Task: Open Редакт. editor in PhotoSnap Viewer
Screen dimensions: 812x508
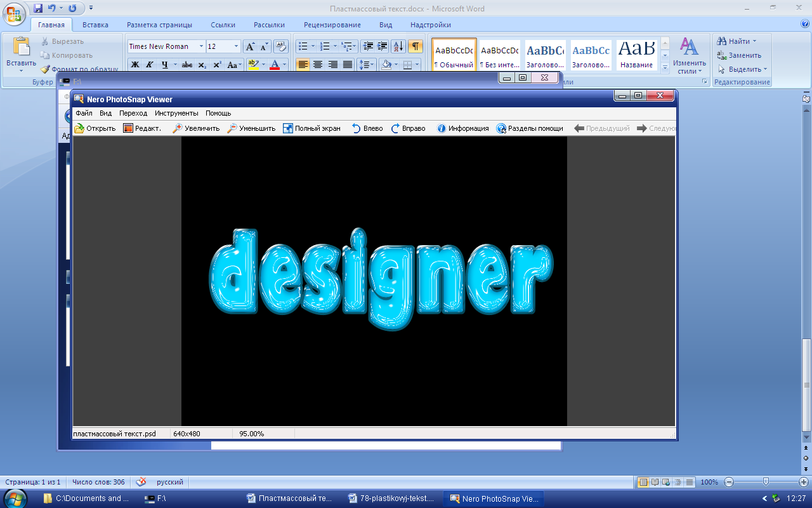Action: click(142, 128)
